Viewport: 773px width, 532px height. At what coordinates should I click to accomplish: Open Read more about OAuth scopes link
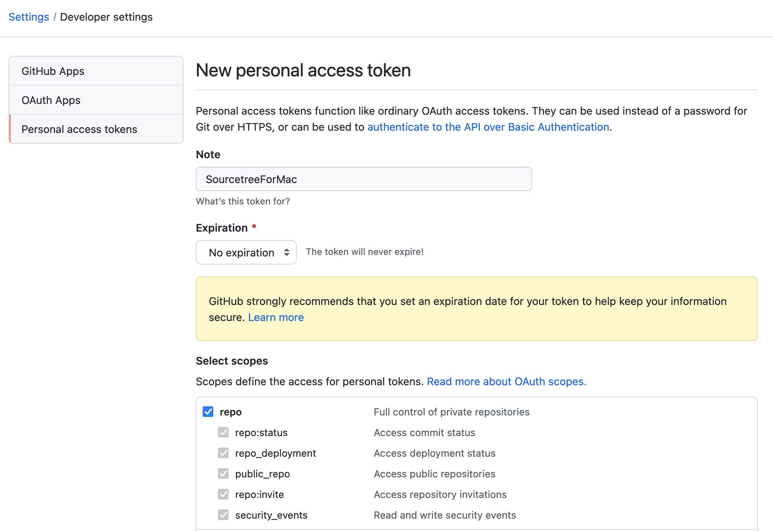tap(506, 381)
